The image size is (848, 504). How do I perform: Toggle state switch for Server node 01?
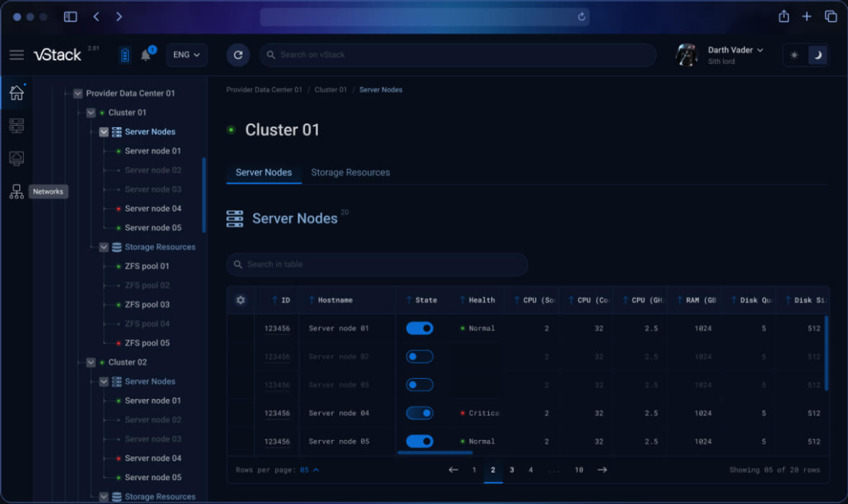coord(419,328)
